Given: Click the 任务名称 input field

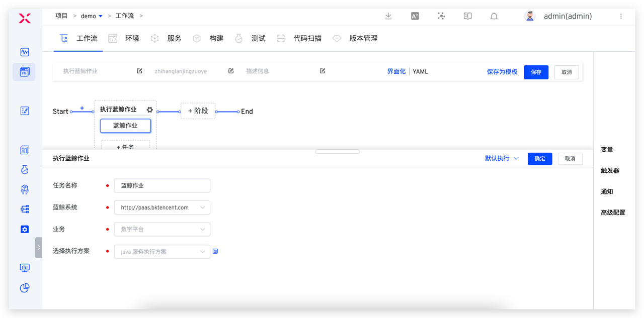Looking at the screenshot, I should tap(162, 185).
